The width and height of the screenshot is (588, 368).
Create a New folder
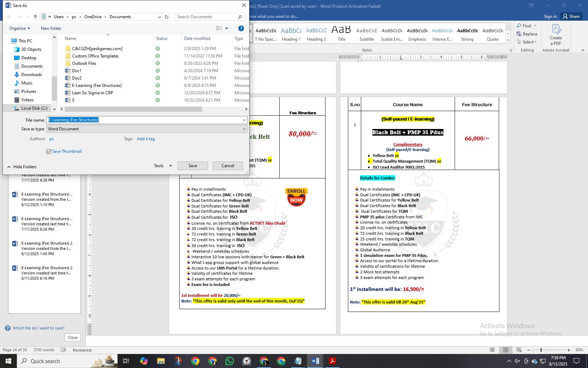click(51, 28)
